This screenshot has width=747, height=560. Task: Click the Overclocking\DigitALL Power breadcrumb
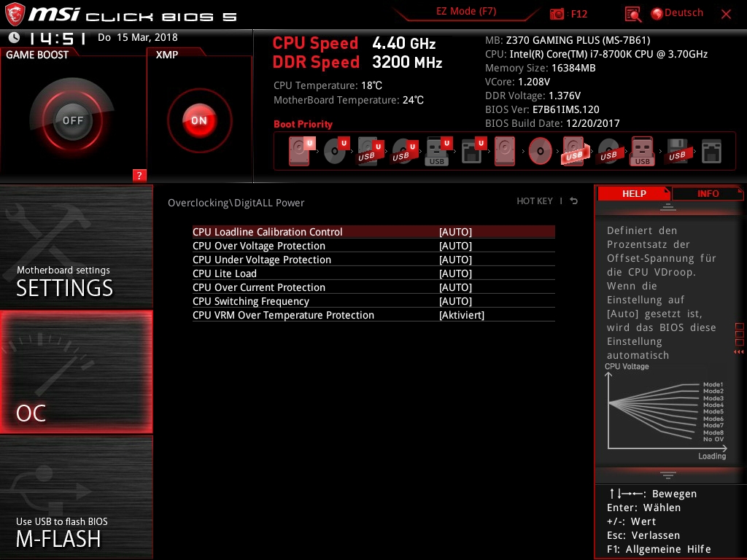(x=236, y=203)
